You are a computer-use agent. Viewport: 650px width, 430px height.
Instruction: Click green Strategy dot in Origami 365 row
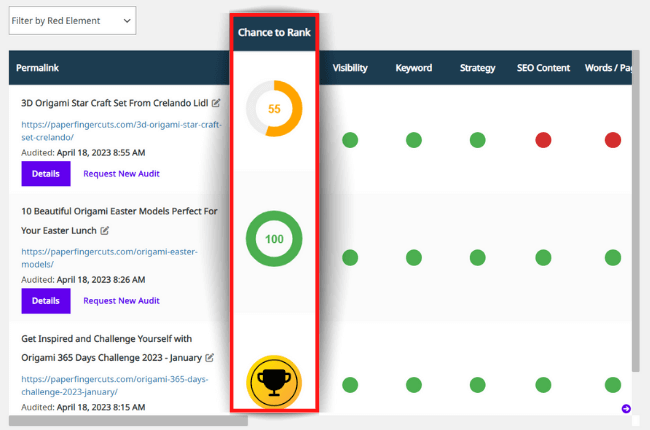tap(477, 385)
